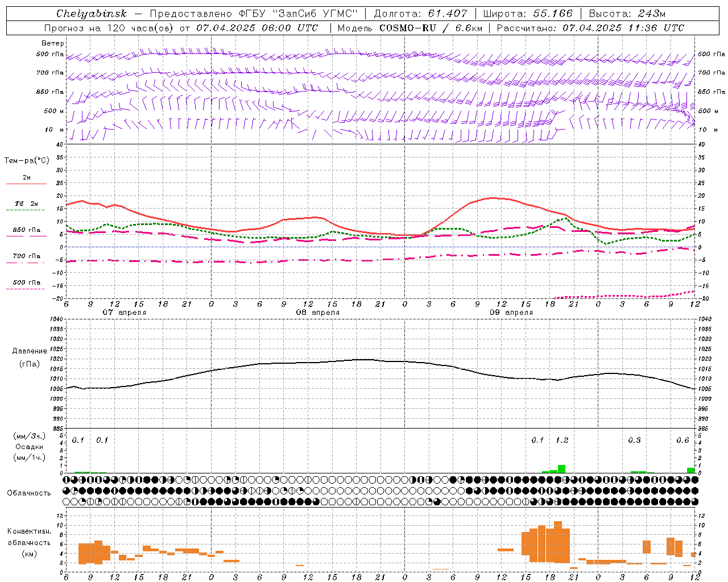Click the '(мм/1ч.)' precipitation unit label
The height and width of the screenshot is (582, 728).
tap(29, 458)
